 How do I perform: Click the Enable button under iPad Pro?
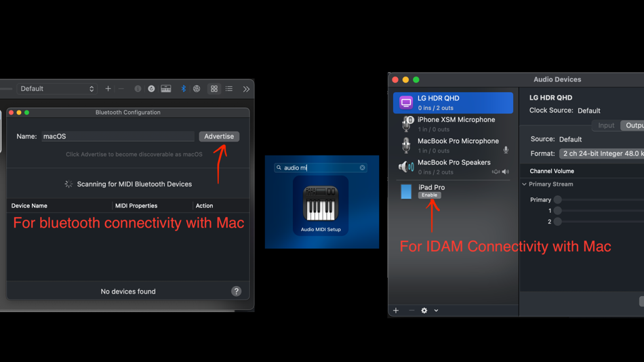tap(429, 195)
